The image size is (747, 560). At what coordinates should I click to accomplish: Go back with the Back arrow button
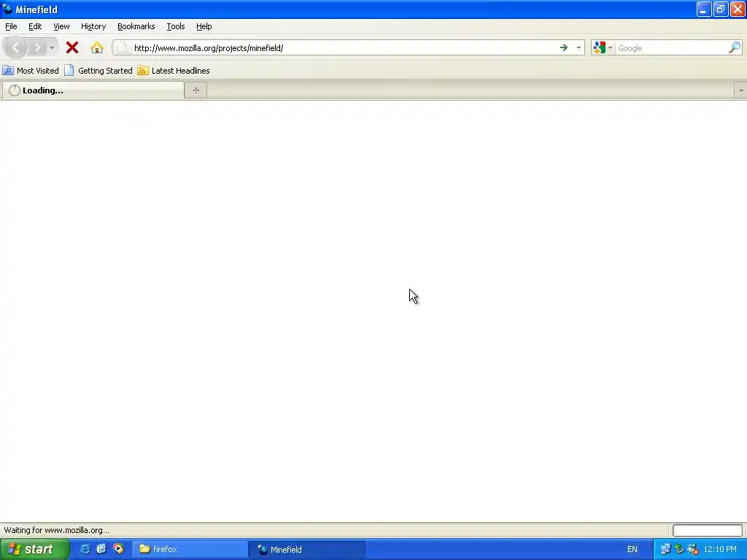click(15, 47)
